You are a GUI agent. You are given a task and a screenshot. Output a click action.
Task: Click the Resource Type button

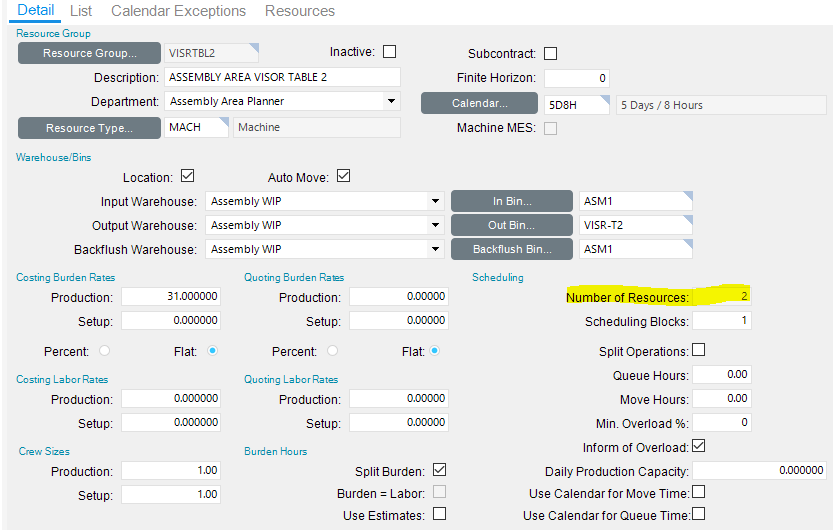(x=88, y=127)
